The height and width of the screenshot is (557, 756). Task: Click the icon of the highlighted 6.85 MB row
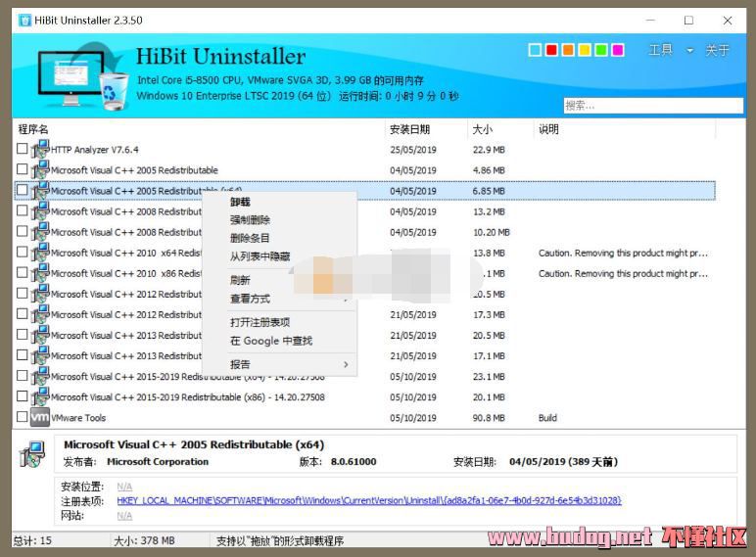point(40,190)
